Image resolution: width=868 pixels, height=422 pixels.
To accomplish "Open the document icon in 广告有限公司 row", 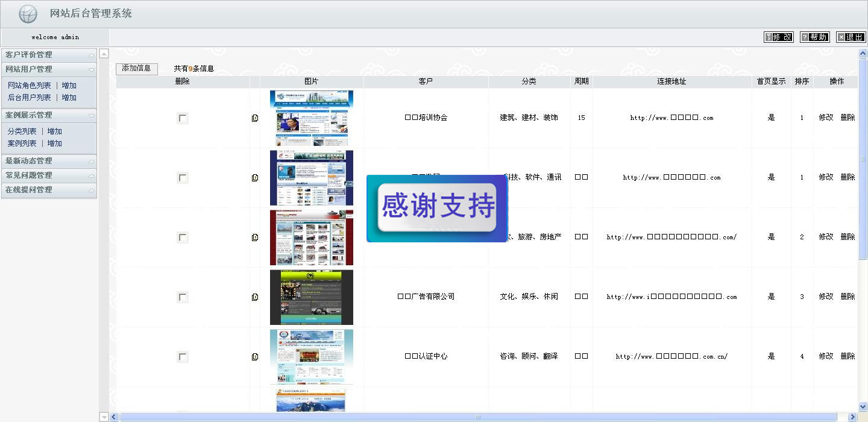I will point(255,297).
